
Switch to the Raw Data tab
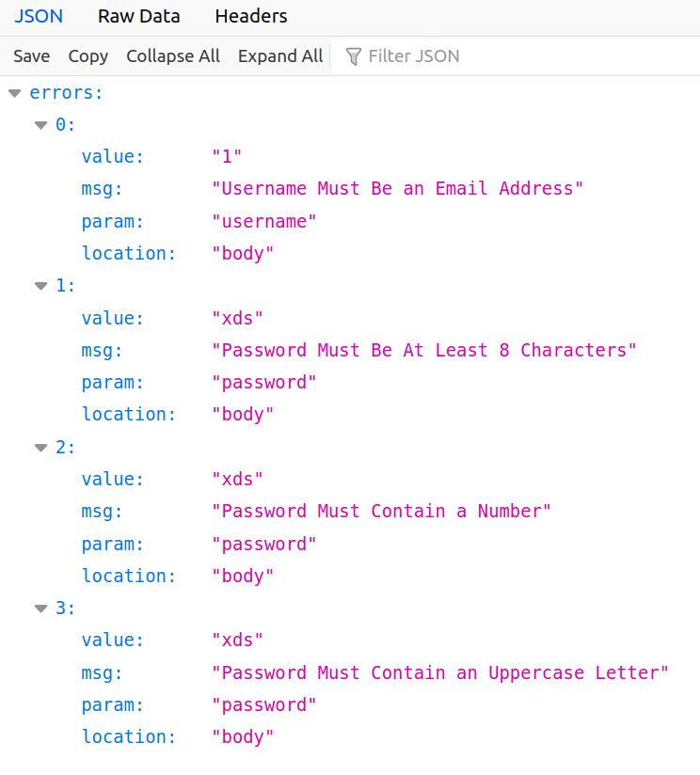[x=138, y=16]
